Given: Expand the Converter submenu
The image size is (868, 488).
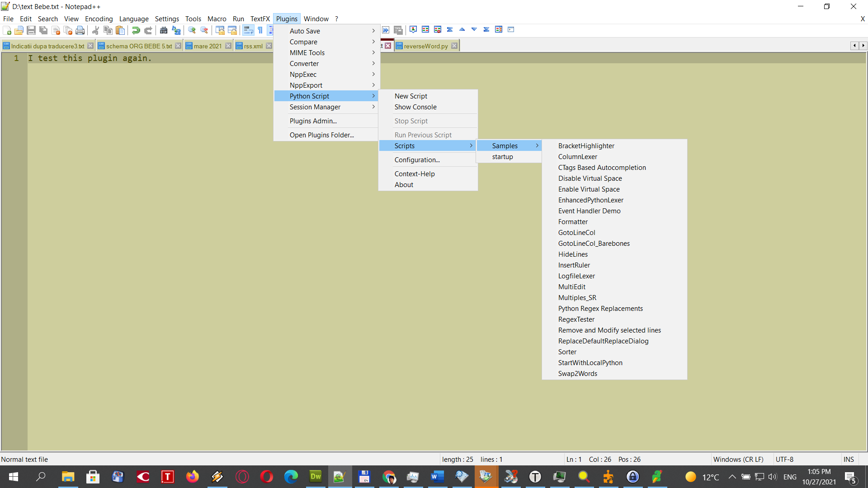Looking at the screenshot, I should click(326, 63).
